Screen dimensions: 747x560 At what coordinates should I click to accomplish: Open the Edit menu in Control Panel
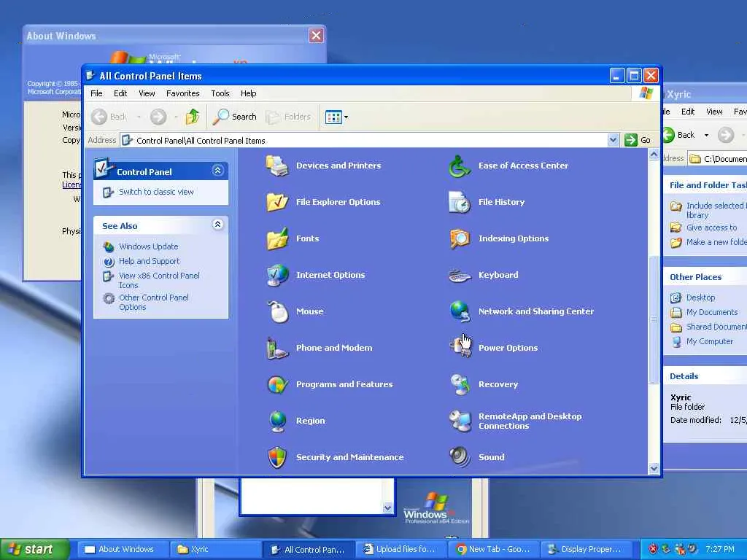(x=120, y=93)
